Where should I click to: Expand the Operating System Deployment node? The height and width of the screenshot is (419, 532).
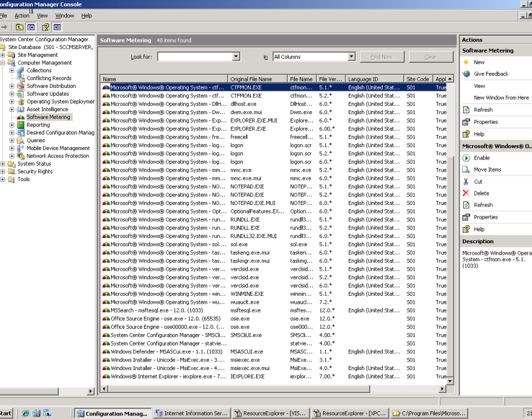pos(12,102)
